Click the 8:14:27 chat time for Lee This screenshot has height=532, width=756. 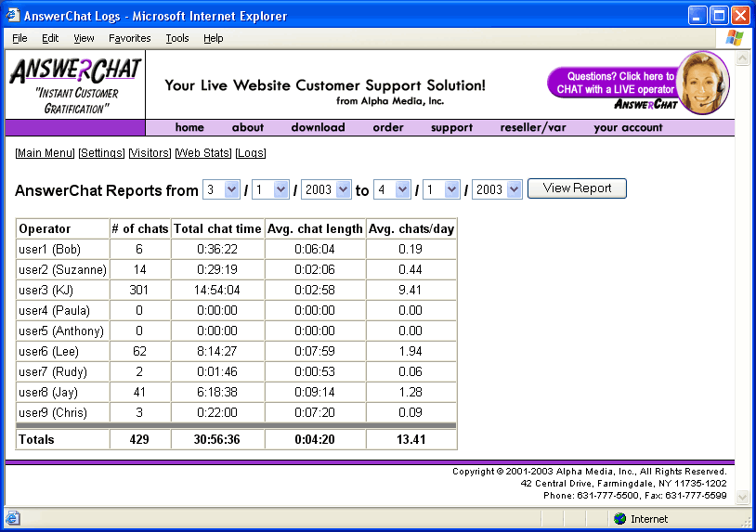(217, 351)
